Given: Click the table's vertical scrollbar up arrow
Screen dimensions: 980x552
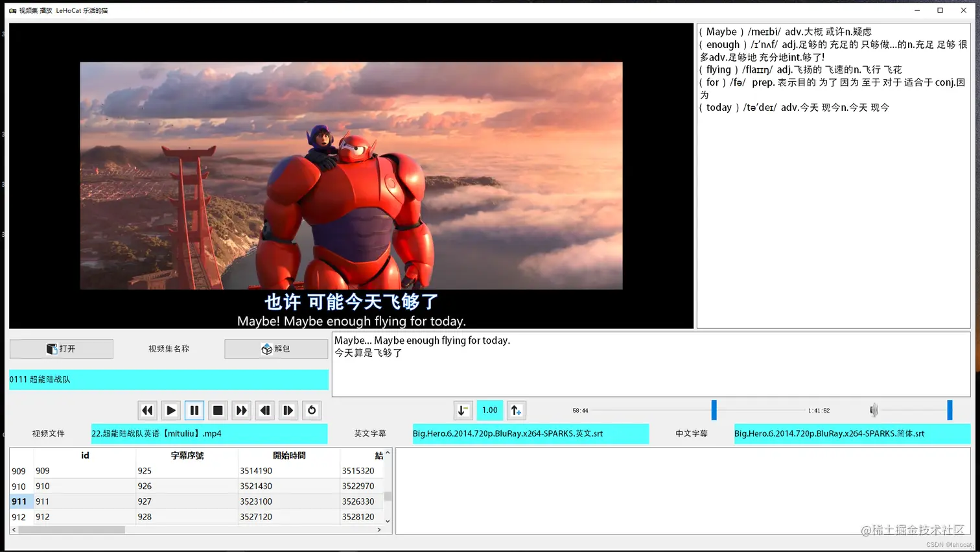Looking at the screenshot, I should (x=388, y=453).
